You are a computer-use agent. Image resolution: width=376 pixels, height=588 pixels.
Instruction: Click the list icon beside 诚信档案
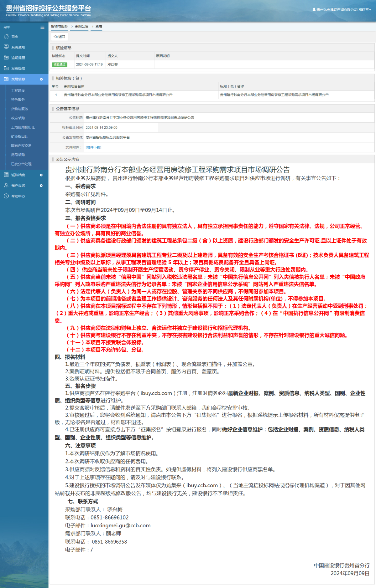point(6,175)
